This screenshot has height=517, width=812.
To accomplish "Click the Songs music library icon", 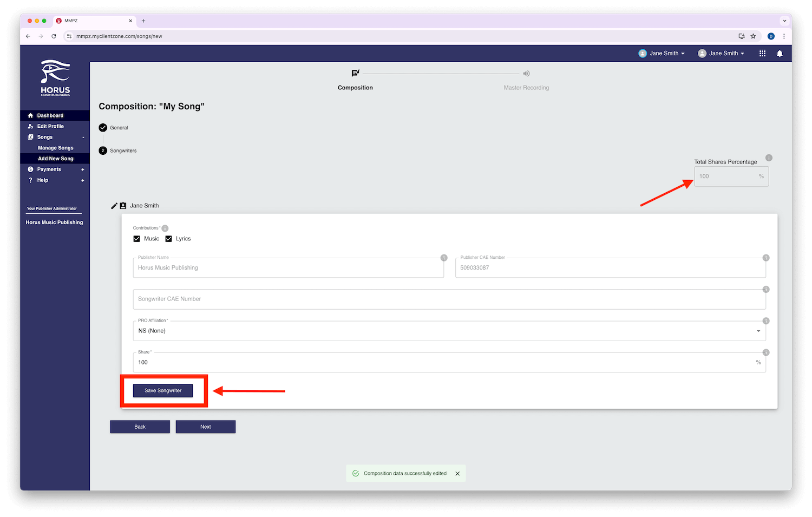I will (30, 137).
